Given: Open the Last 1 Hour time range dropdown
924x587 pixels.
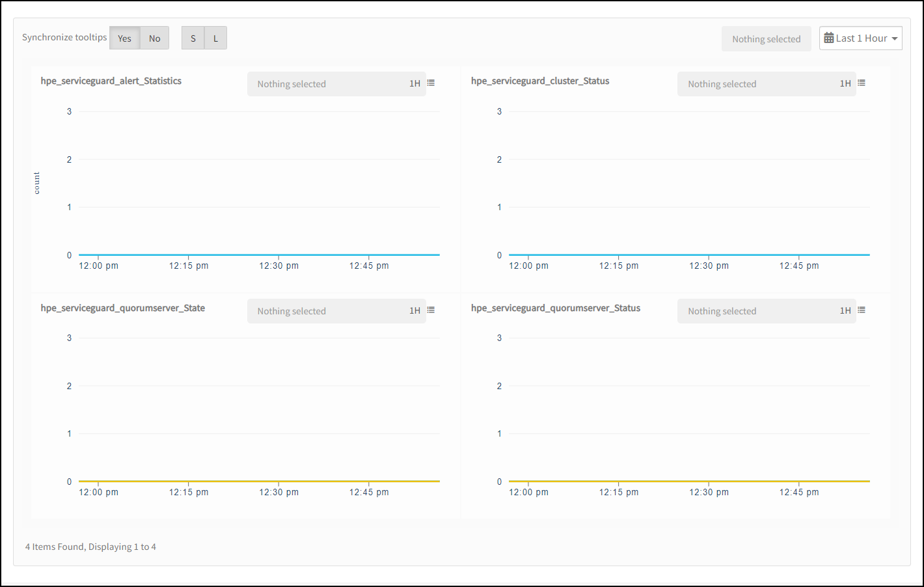Looking at the screenshot, I should tap(861, 38).
